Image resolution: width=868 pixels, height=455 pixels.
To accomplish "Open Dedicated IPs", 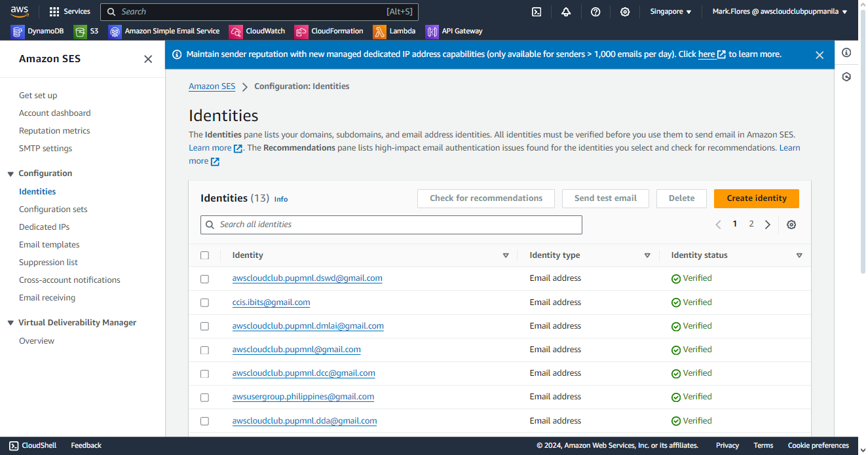I will click(44, 227).
